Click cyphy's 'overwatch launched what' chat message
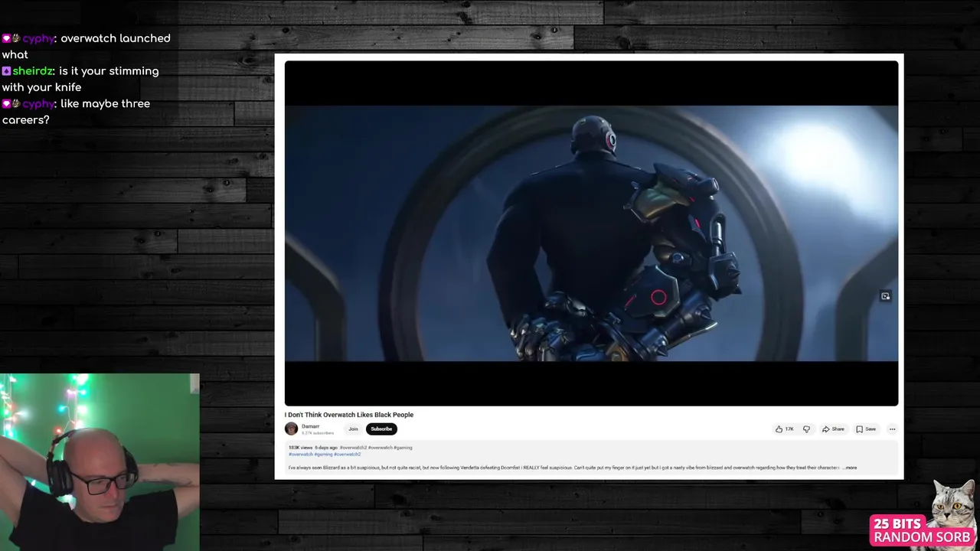Image resolution: width=980 pixels, height=551 pixels. (87, 46)
